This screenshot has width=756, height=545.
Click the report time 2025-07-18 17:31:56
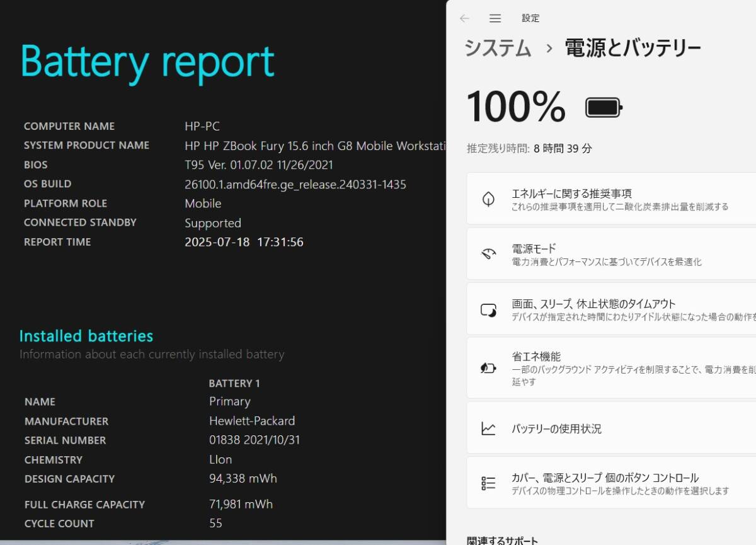(x=244, y=242)
